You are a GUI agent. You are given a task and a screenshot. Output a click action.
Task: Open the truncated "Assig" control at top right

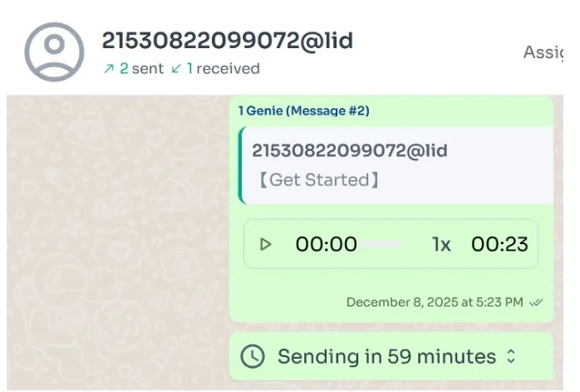pos(543,52)
